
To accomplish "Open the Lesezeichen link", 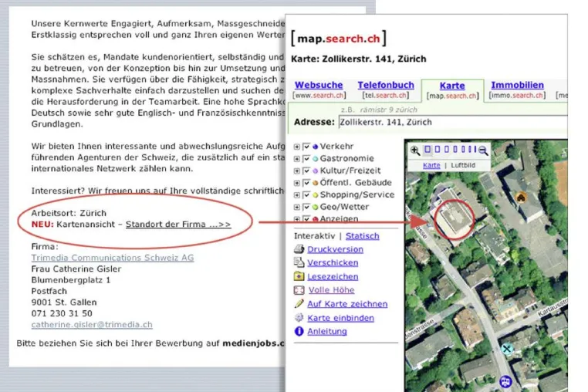I will tap(333, 277).
